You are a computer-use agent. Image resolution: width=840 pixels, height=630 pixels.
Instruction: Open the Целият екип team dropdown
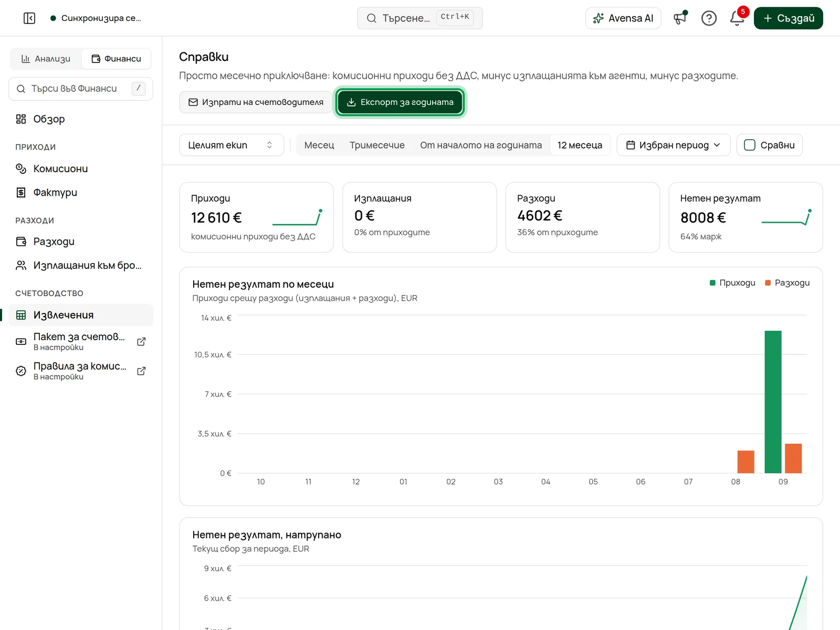pyautogui.click(x=232, y=145)
